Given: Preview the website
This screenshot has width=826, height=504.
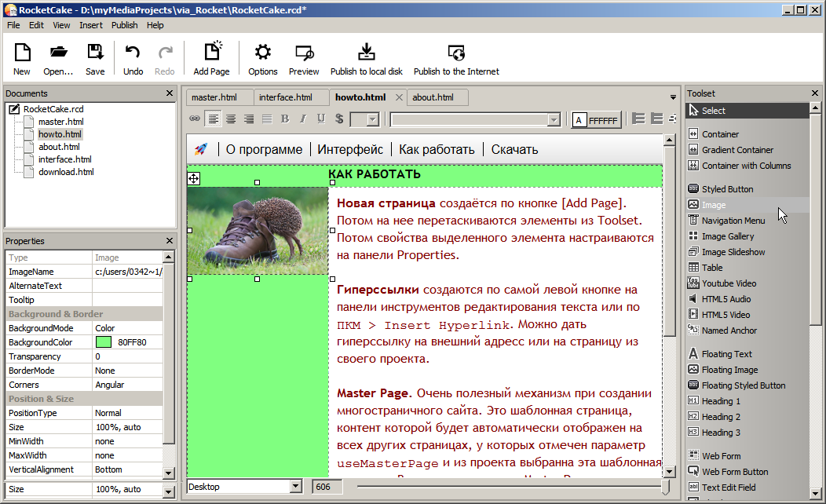Looking at the screenshot, I should 304,58.
